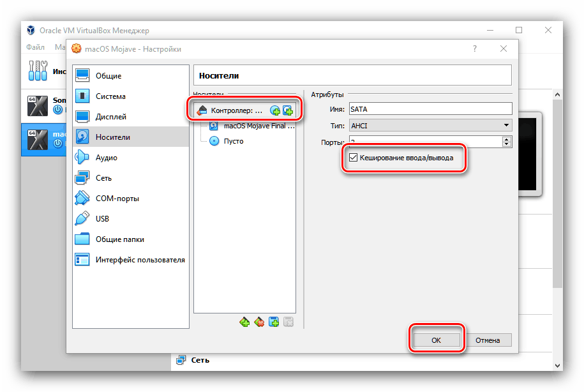The image size is (584, 392).
Task: Increase the Порты port count
Action: tap(507, 139)
